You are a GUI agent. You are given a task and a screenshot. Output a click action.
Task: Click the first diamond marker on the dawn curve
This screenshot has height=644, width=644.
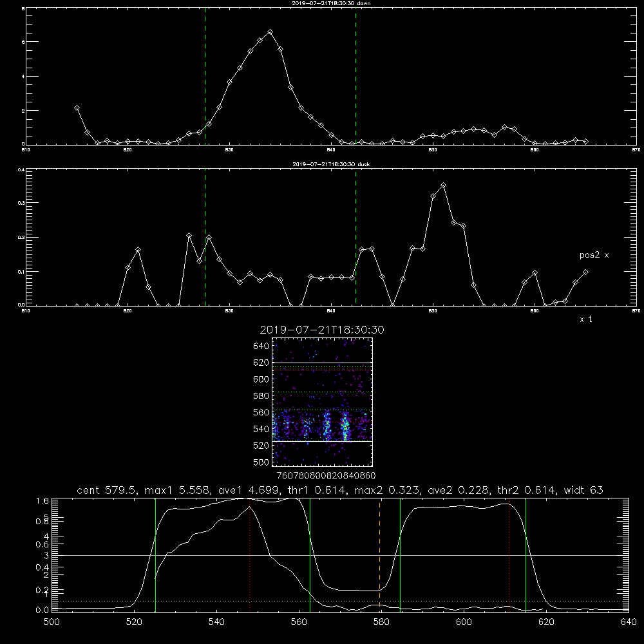pos(77,108)
